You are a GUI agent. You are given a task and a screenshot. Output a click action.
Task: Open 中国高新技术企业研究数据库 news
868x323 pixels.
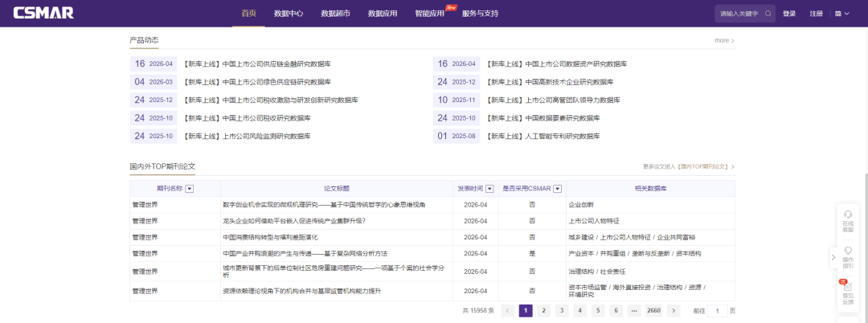(x=550, y=82)
